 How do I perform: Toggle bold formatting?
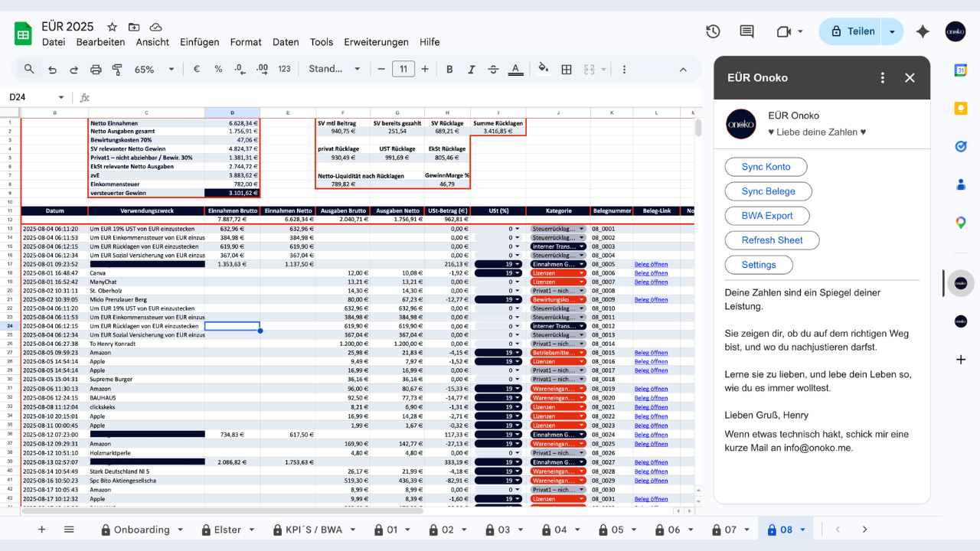coord(449,69)
